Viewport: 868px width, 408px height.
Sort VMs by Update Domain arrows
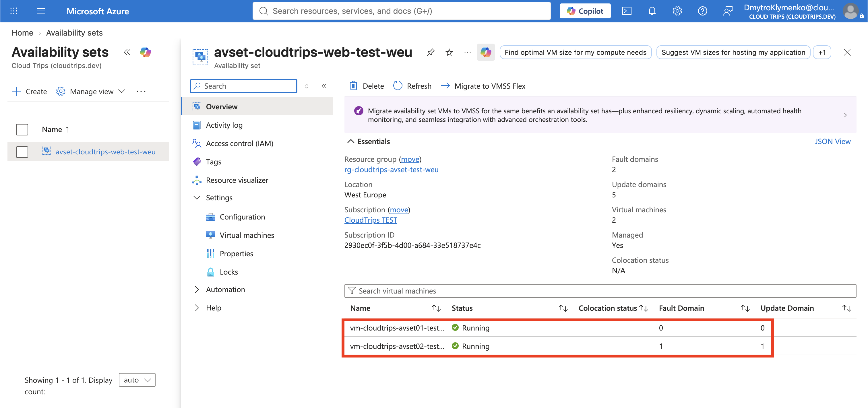846,308
